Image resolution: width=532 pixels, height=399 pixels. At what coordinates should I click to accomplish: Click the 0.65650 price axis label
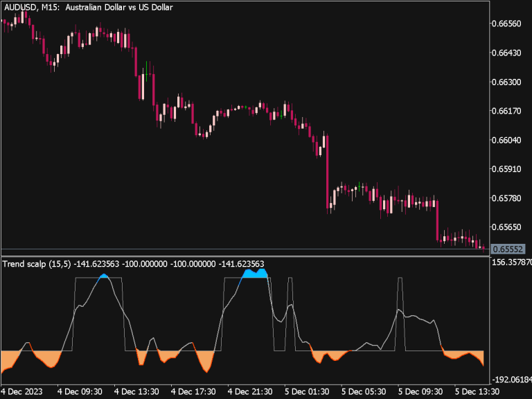click(x=506, y=227)
